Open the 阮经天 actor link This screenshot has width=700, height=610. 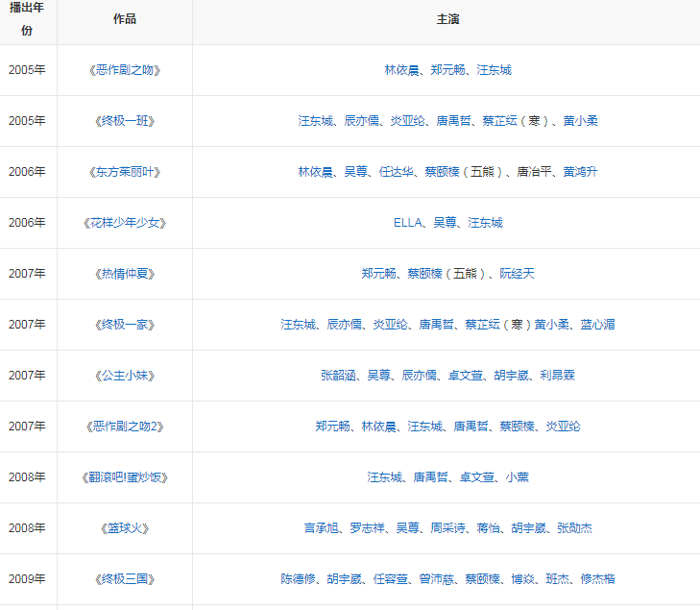(517, 274)
